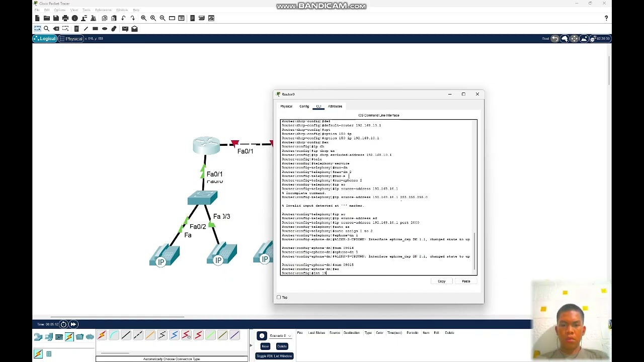
Task: Click the Copy button below the CLI
Action: (x=442, y=282)
